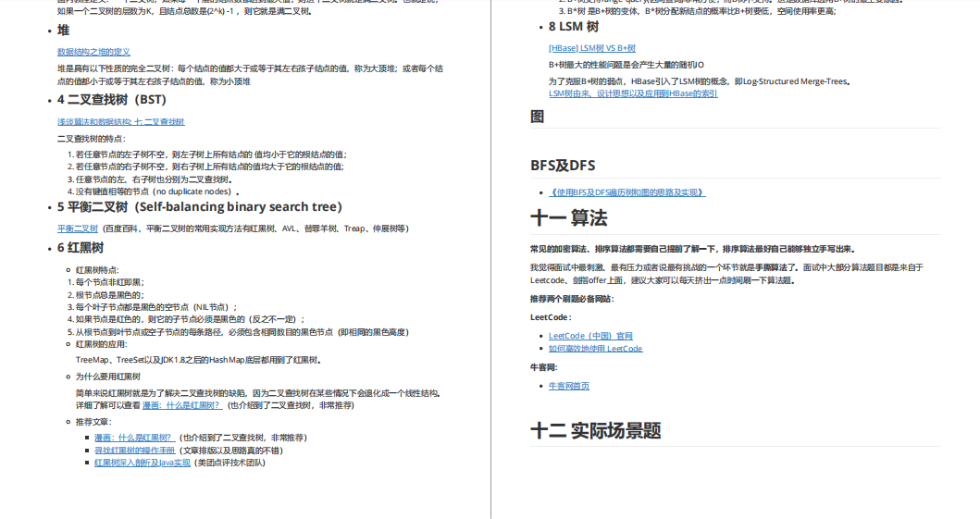Click the B+树最大的性能问题 sentence

tap(626, 65)
